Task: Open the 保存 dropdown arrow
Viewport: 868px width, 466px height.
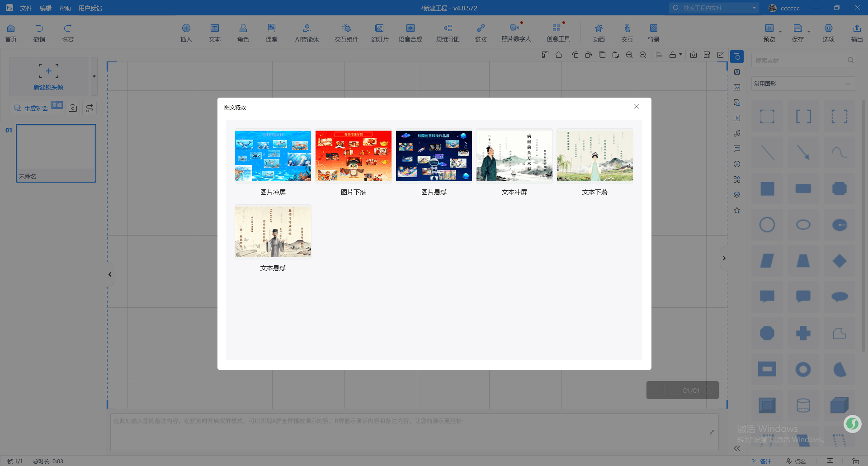Action: click(x=809, y=31)
